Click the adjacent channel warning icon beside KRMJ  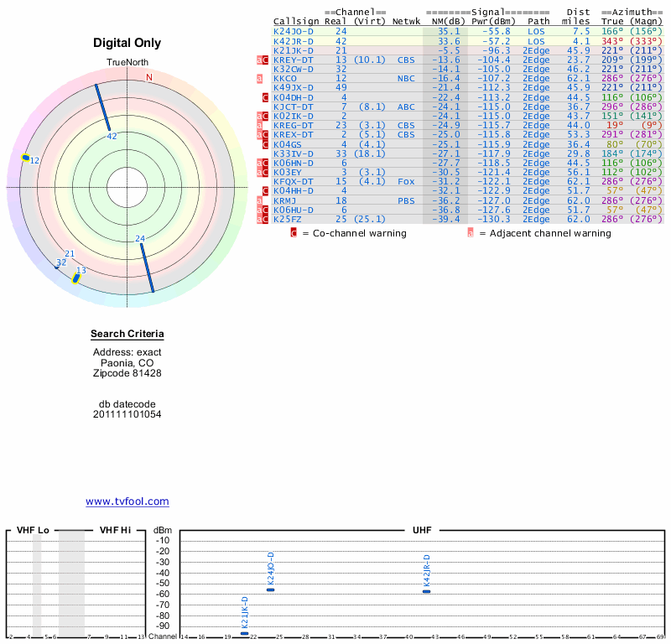pyautogui.click(x=259, y=200)
